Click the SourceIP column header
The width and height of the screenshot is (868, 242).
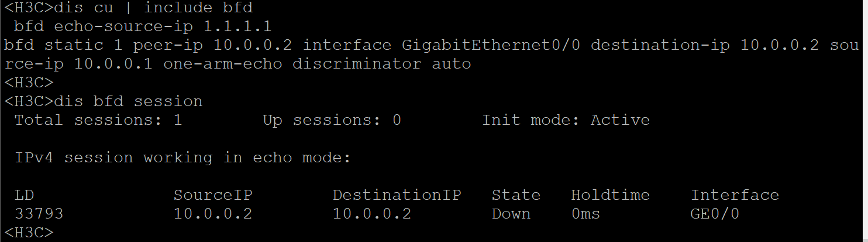point(213,195)
